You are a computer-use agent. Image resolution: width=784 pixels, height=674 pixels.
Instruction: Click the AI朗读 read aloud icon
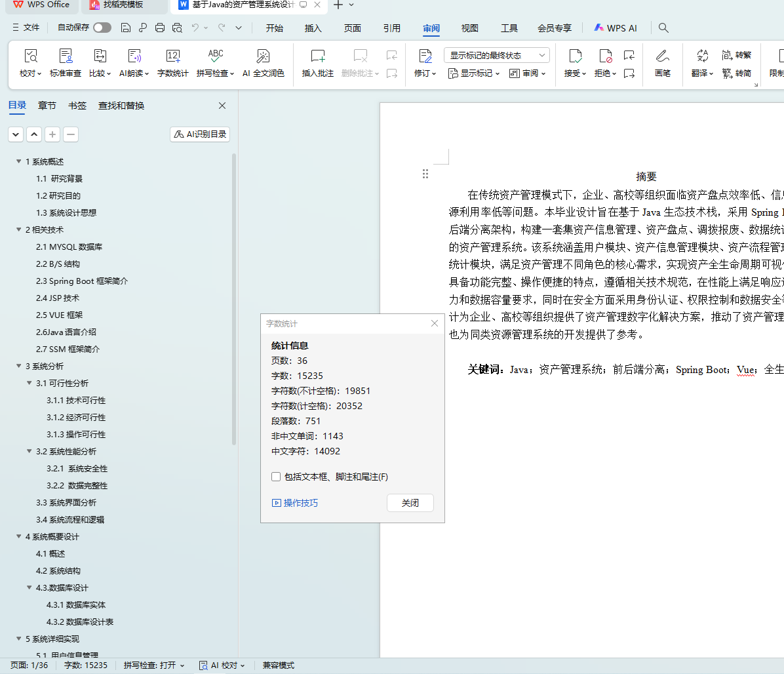[134, 63]
